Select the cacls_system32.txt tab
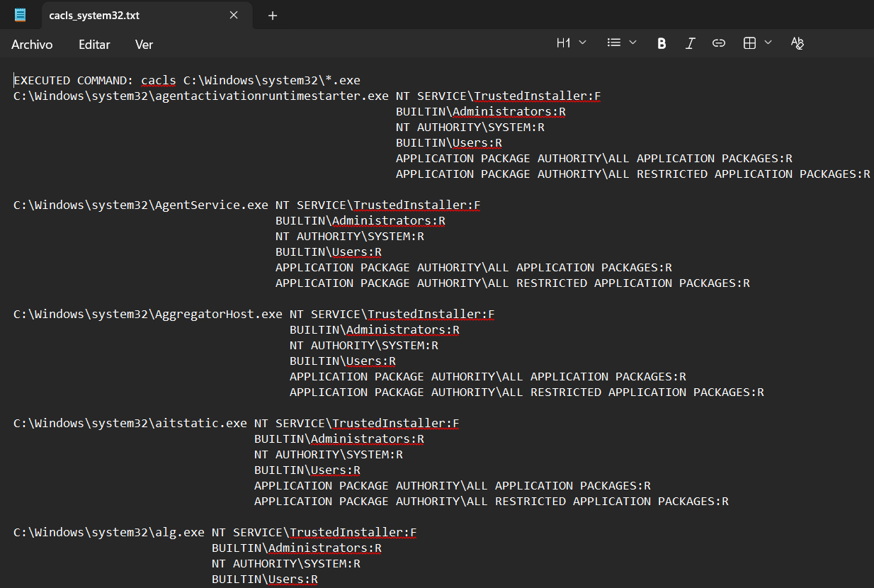Viewport: 874px width, 588px height. (x=94, y=16)
